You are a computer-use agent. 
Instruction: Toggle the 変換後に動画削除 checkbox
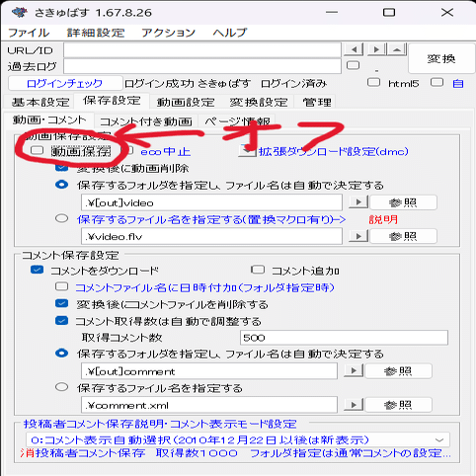[x=61, y=168]
